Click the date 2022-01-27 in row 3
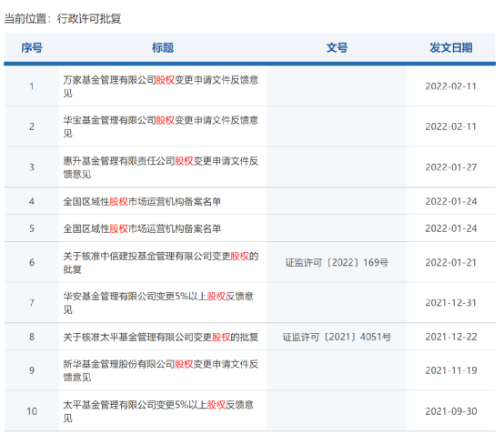 pos(451,167)
